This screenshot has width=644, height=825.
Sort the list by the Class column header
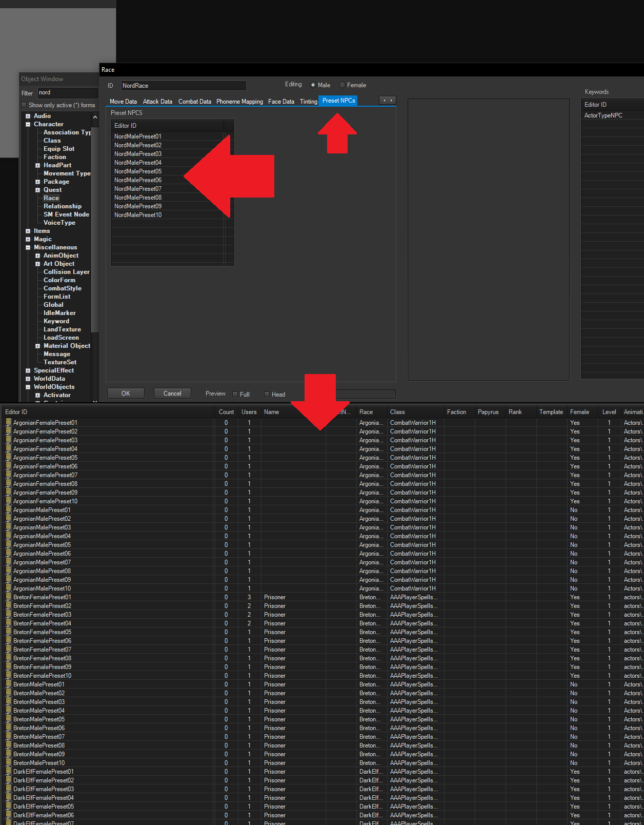[415, 412]
